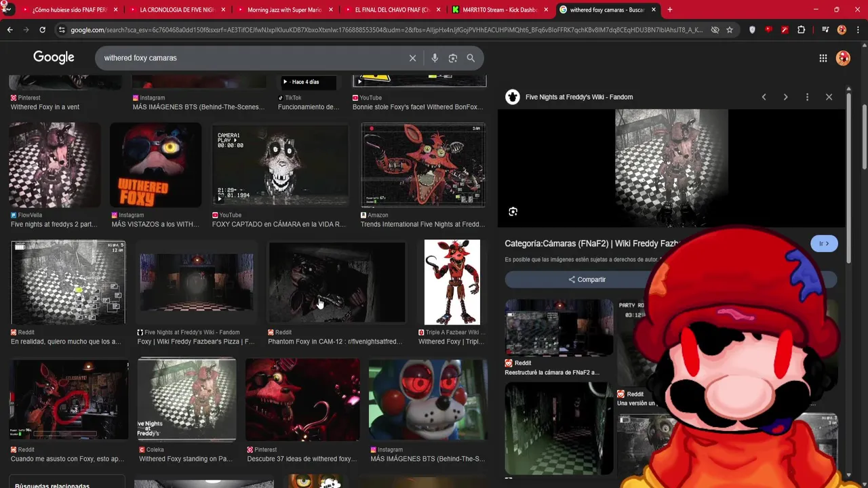This screenshot has width=868, height=488.
Task: Open the 'Phantom Foxy in CAM-12' Reddit thumbnail
Action: 337,282
